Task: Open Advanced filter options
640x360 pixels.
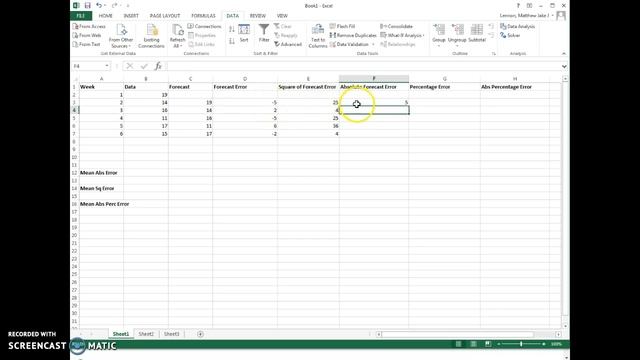Action: 288,44
